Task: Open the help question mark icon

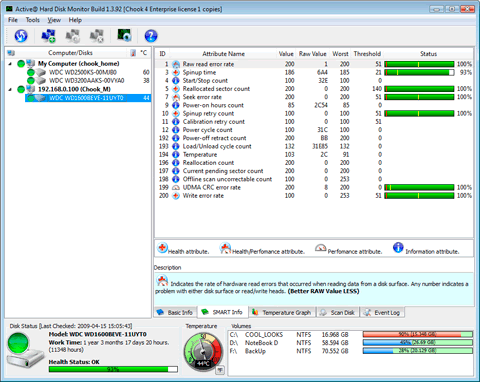Action: coord(151,36)
